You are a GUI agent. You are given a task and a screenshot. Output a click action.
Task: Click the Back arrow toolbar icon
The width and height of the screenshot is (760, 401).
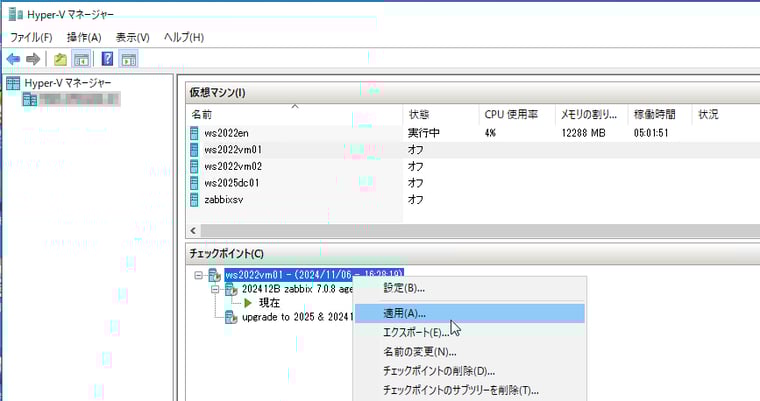pos(13,59)
